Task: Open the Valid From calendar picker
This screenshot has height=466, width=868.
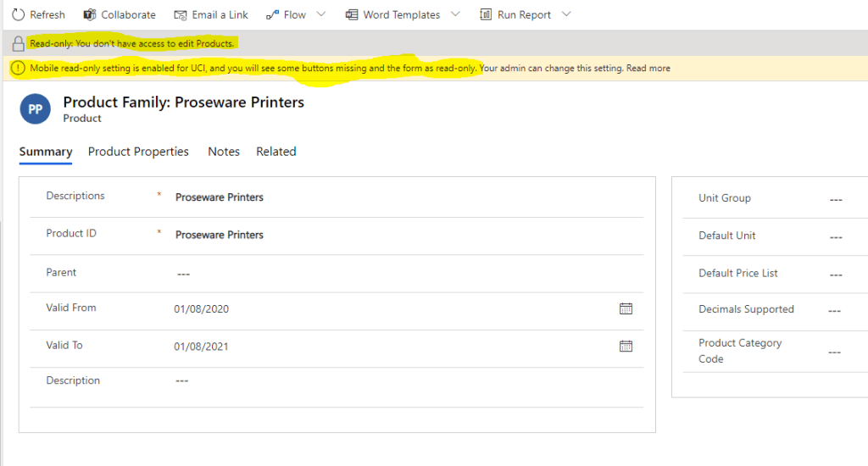Action: [x=626, y=308]
